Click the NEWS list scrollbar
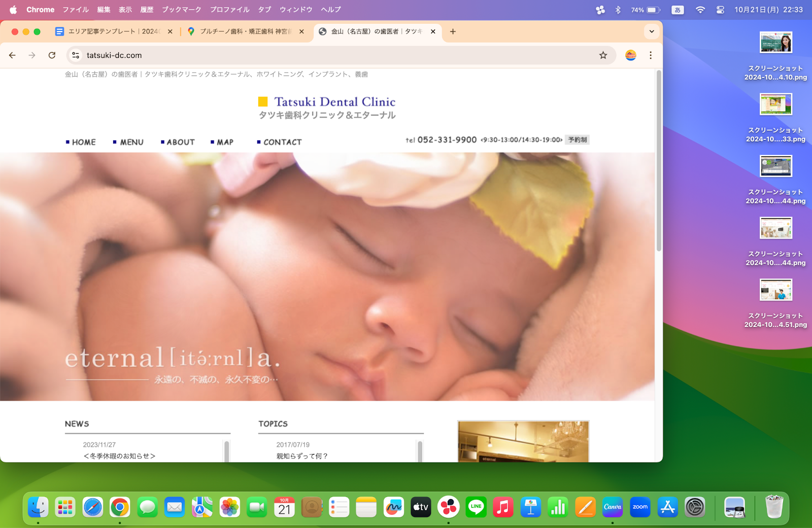Screen dimensions: 812x528 tap(226, 451)
